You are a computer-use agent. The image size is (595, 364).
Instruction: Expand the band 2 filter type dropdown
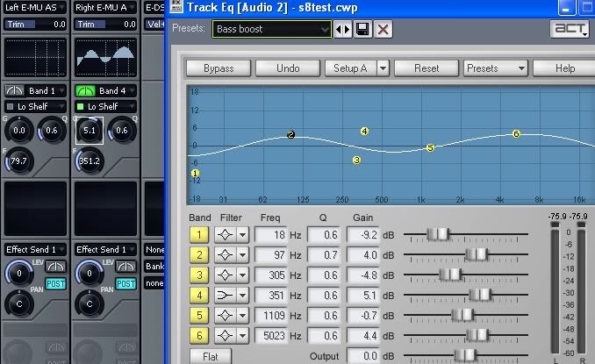point(243,254)
